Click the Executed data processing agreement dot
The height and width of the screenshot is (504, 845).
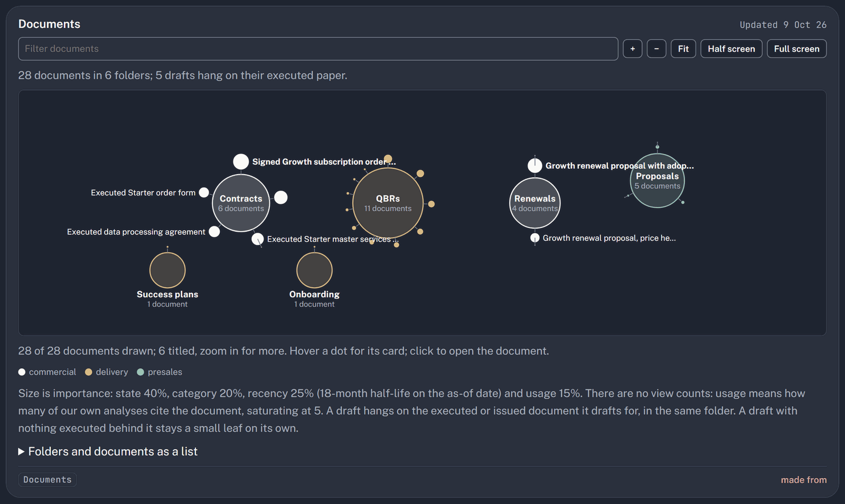coord(214,232)
